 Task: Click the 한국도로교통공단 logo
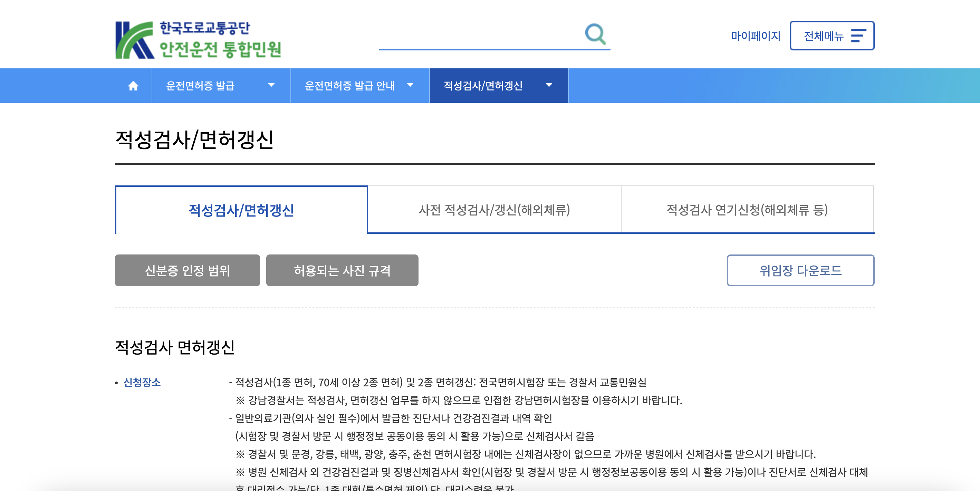point(198,38)
